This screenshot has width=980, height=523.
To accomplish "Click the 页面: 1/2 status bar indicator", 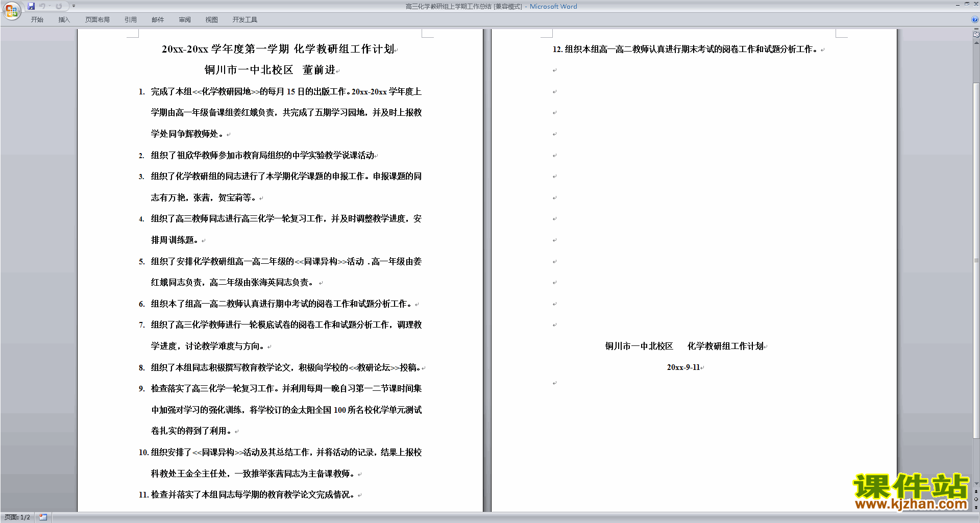I will (x=17, y=517).
